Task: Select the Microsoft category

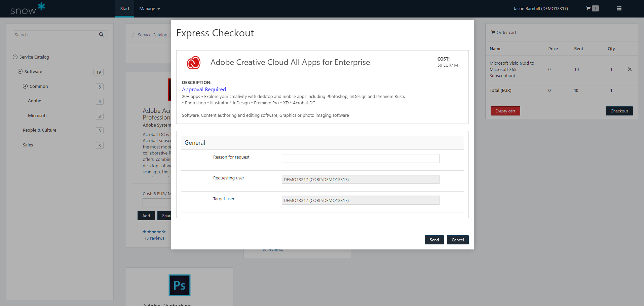Action: click(37, 115)
